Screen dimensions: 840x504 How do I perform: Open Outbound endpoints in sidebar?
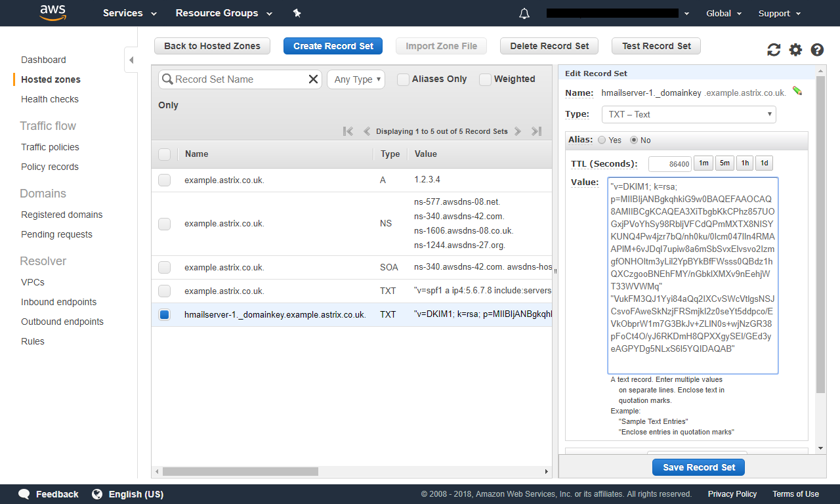click(x=62, y=322)
